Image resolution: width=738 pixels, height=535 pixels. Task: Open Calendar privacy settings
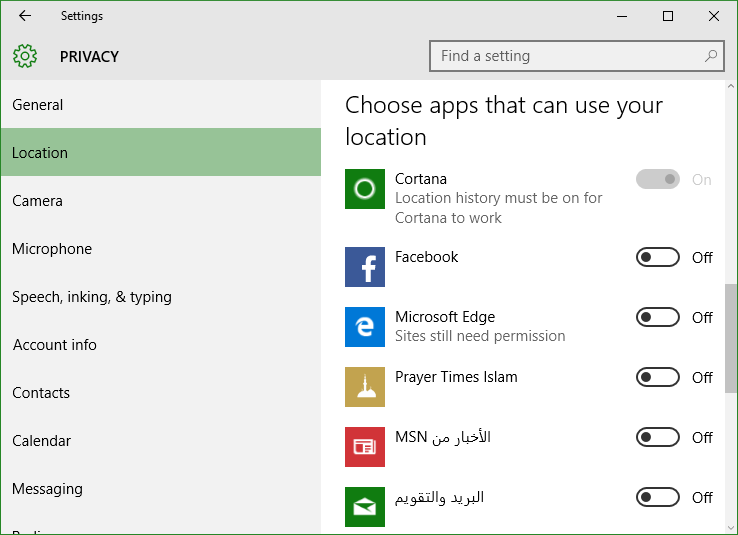[x=160, y=440]
